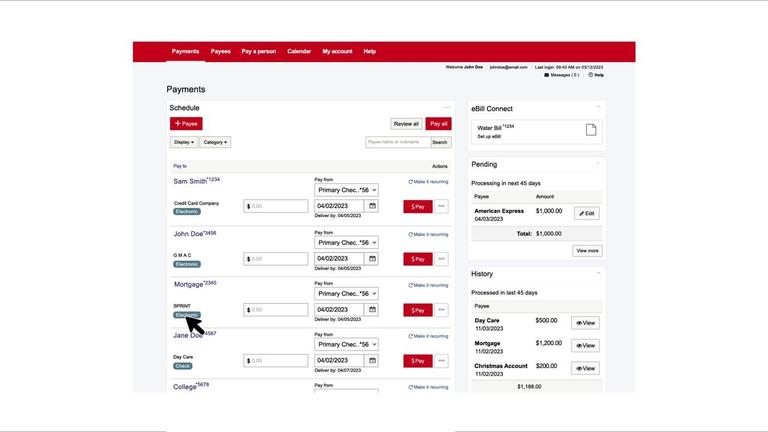Click the Help icon below login info
The height and width of the screenshot is (432, 768).
coord(591,75)
